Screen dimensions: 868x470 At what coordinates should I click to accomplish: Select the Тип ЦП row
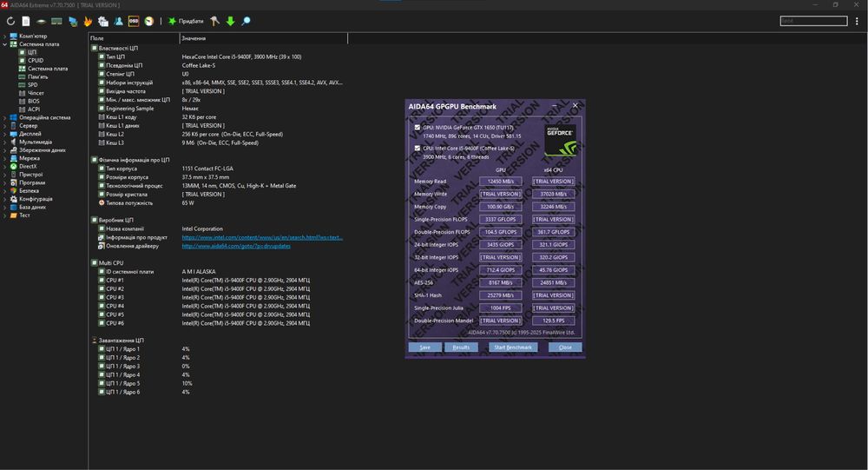click(x=218, y=56)
